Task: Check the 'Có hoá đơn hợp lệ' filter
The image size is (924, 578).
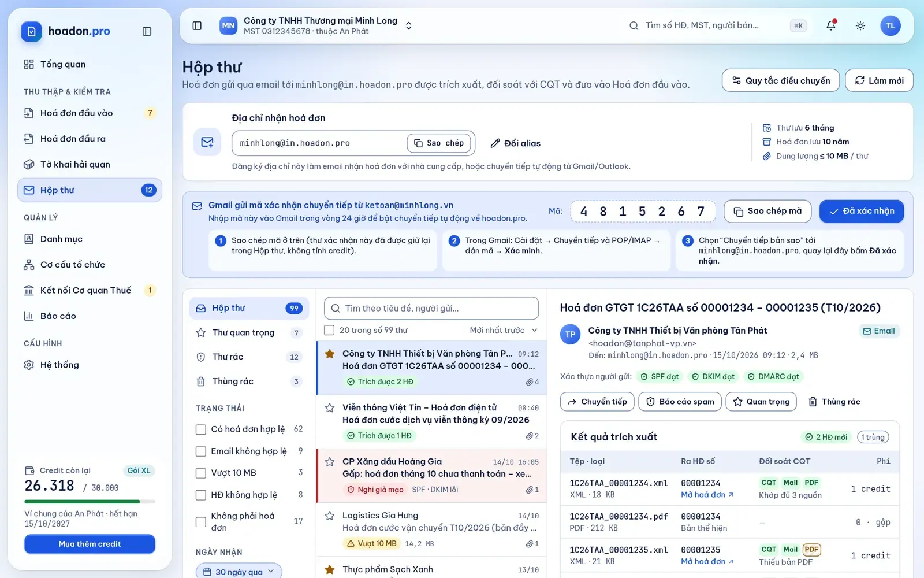Action: [201, 429]
